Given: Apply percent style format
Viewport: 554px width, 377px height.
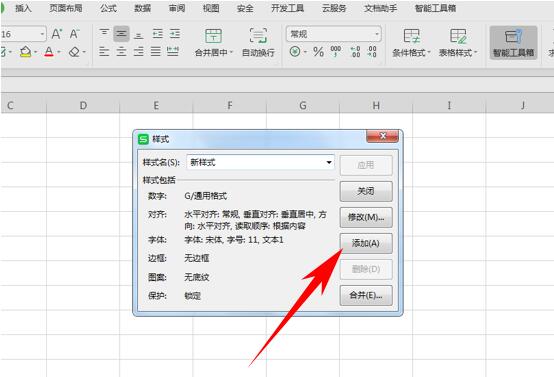Looking at the screenshot, I should 318,52.
